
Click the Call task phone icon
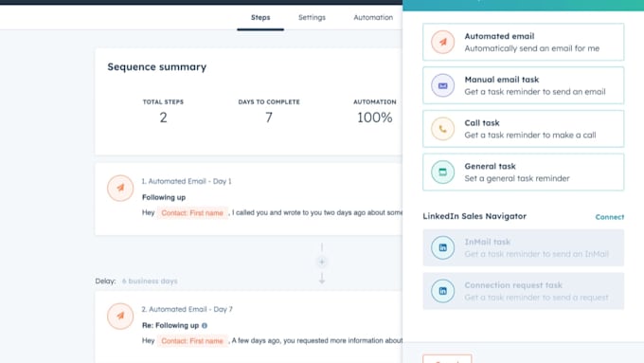pyautogui.click(x=443, y=129)
